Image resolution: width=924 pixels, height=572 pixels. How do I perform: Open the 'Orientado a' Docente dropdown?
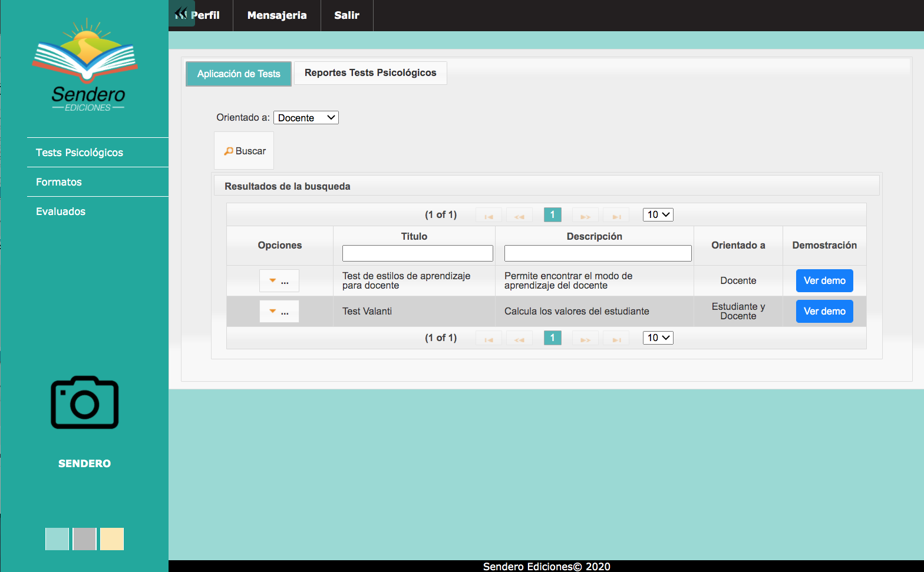tap(306, 118)
